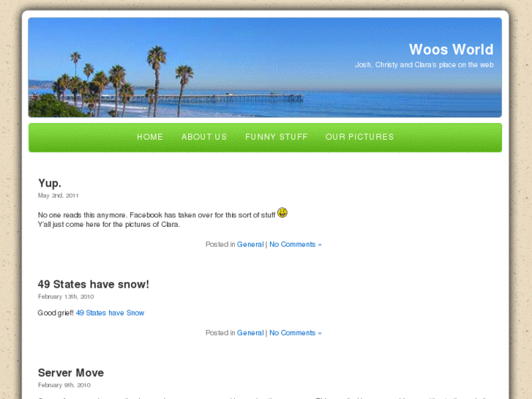Open General category under the 49 States post
The width and height of the screenshot is (532, 399).
(x=250, y=333)
